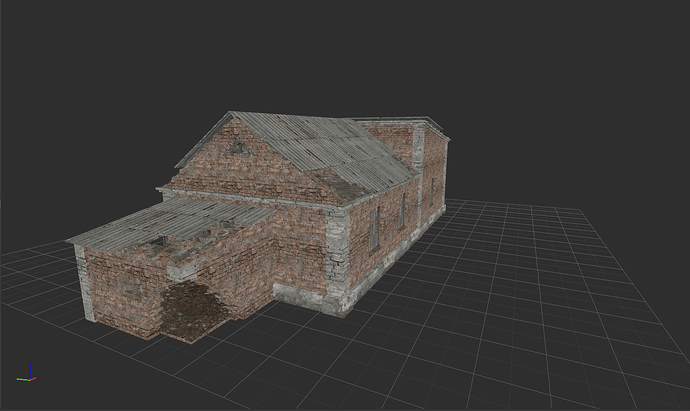Pick the middle window on the long side wall
The height and width of the screenshot is (411, 690).
tap(403, 210)
